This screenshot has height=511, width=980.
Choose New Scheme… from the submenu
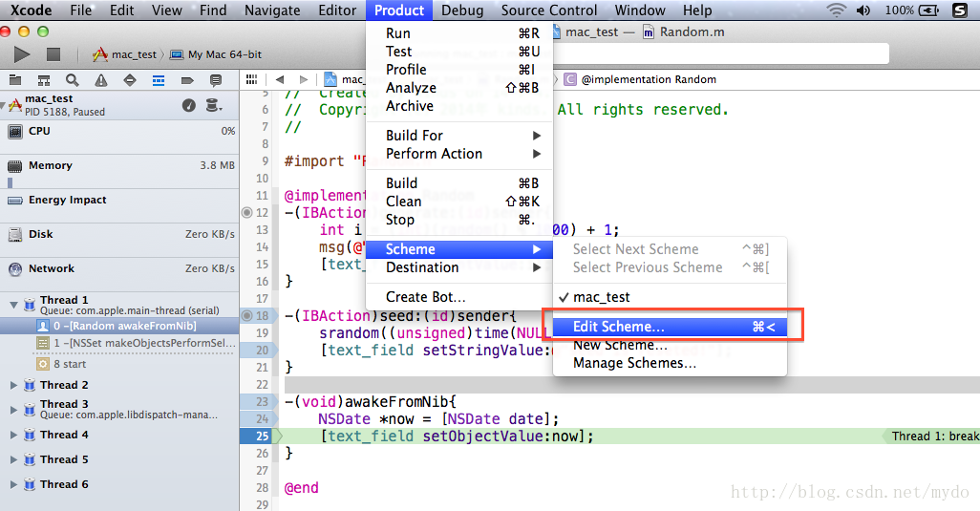tap(670, 345)
